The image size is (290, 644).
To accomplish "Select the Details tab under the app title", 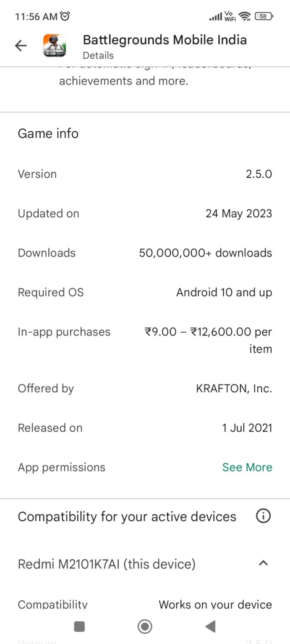I will (98, 55).
